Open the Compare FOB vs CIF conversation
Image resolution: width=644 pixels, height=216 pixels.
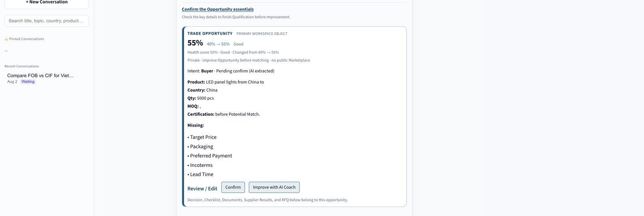pyautogui.click(x=40, y=76)
